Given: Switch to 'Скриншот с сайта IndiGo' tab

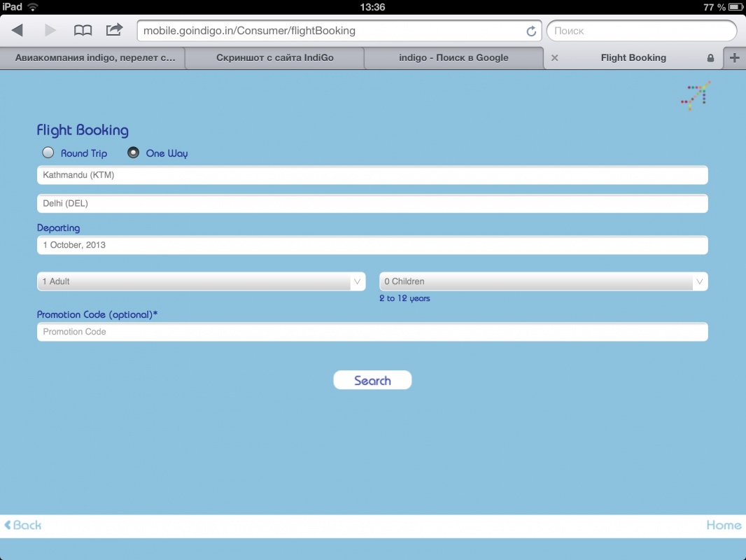Looking at the screenshot, I should pyautogui.click(x=274, y=58).
